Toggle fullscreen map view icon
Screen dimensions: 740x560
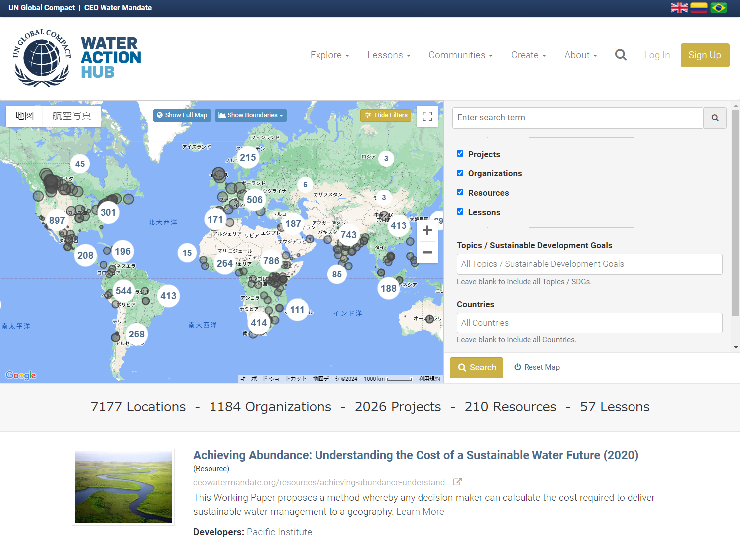pos(427,116)
